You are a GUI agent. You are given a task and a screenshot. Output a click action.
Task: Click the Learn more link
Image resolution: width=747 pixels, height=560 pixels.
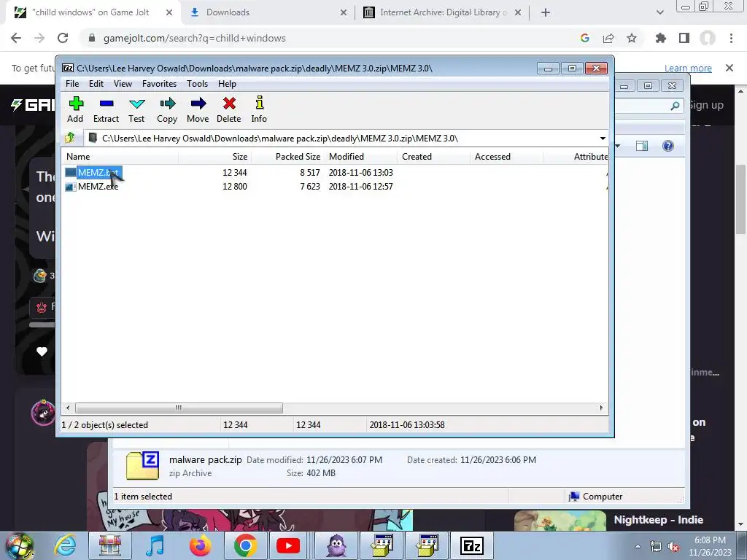click(688, 68)
